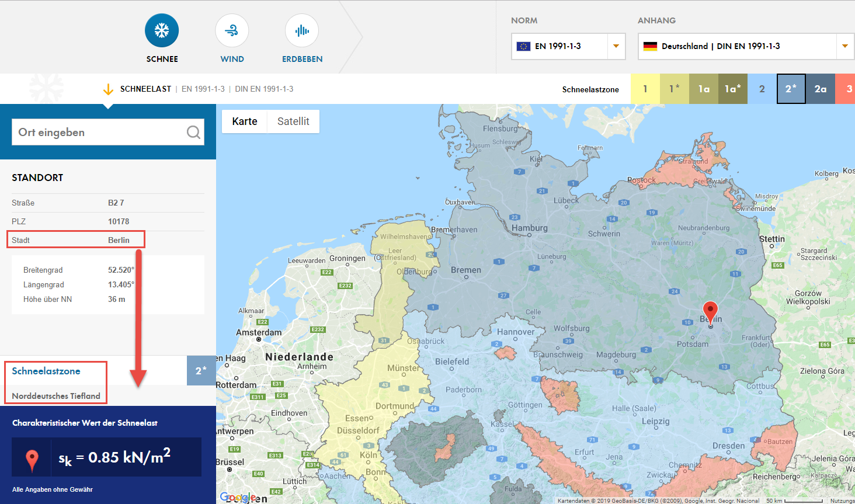Screen dimensions: 855x504
Task: Click the Stadt value Berlin
Action: (x=119, y=240)
